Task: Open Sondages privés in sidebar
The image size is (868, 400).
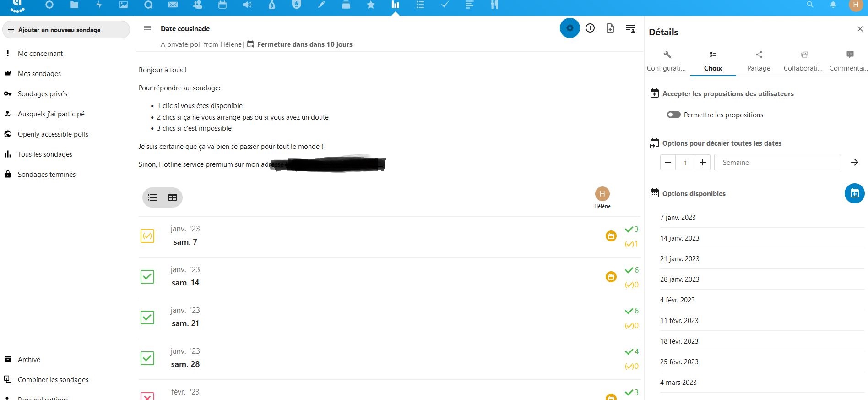Action: (43, 94)
